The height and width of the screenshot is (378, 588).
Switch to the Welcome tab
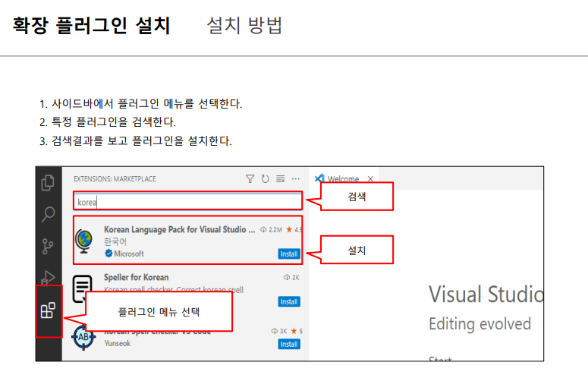(x=343, y=179)
